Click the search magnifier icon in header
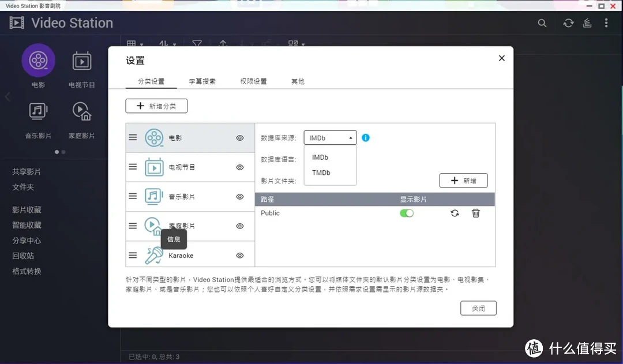 pos(542,23)
